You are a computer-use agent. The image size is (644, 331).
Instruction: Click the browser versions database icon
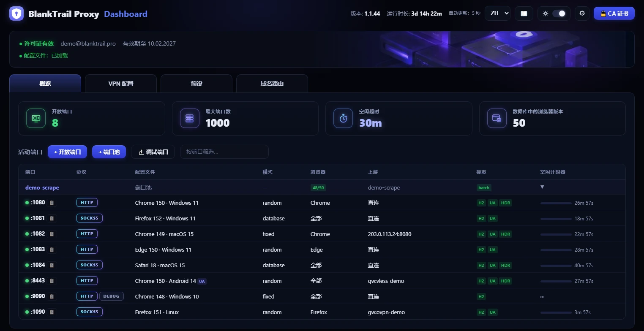pos(497,118)
